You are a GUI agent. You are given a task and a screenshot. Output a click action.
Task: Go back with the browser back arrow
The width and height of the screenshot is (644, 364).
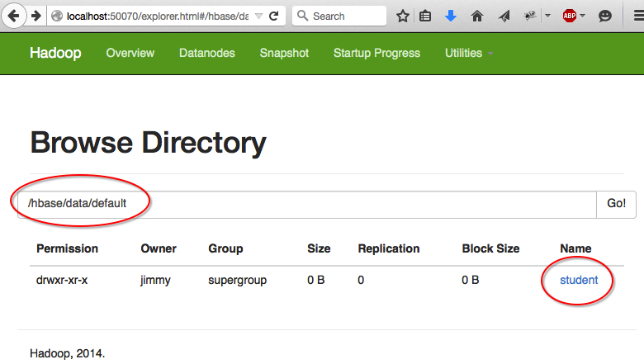point(13,16)
